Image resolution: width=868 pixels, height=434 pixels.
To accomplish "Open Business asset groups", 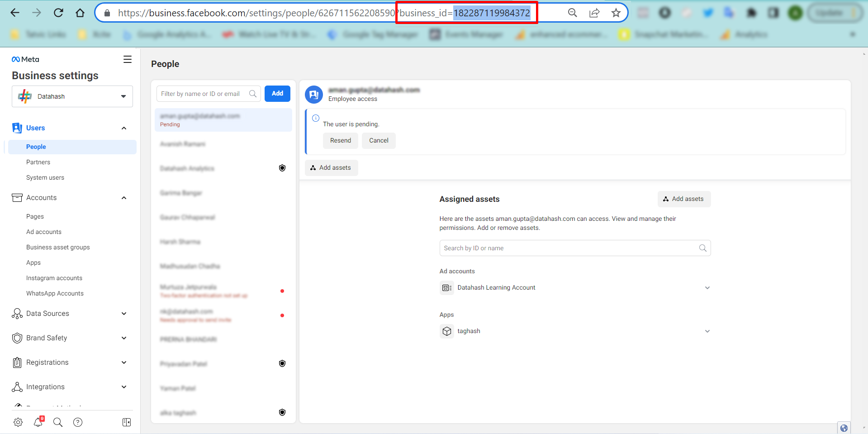I will (x=58, y=247).
